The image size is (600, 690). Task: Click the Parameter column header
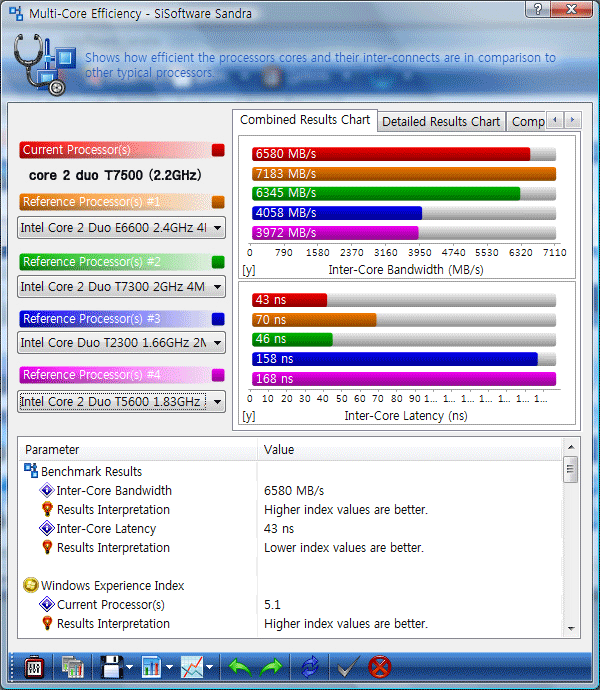(138, 450)
